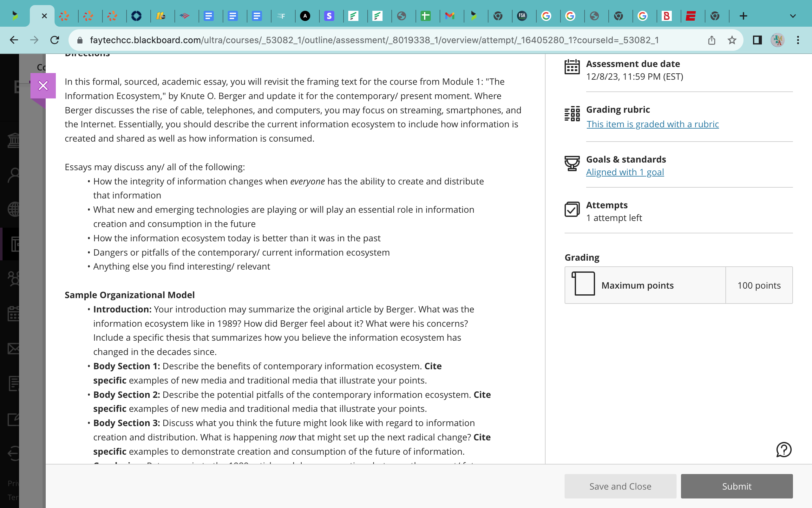This screenshot has width=812, height=508.
Task: Click 'Anything else you find interesting/ relevant' bullet
Action: pyautogui.click(x=181, y=266)
